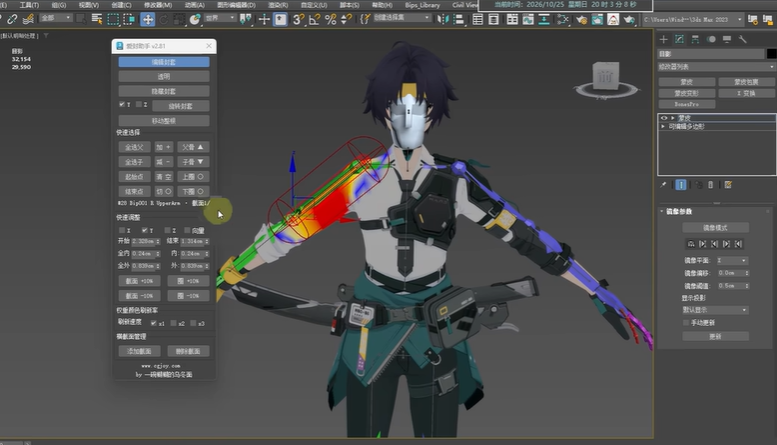Enable the x2 refresh speed checkbox

(173, 323)
